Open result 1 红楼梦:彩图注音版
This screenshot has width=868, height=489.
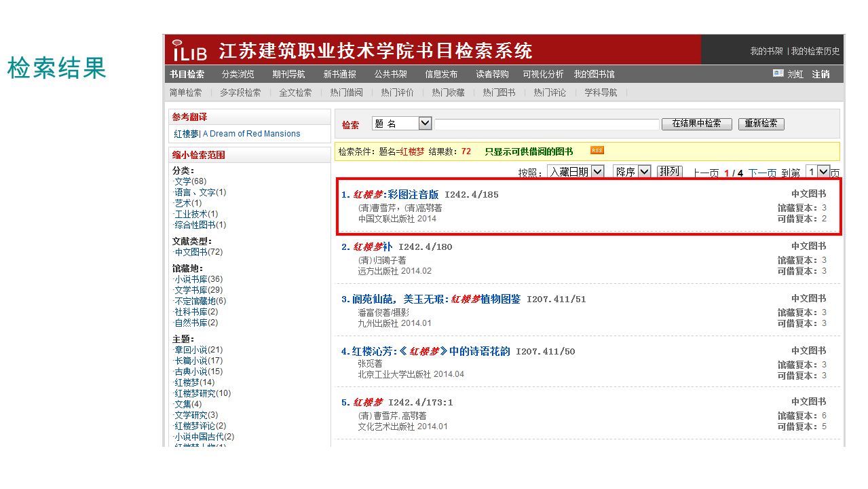(x=396, y=195)
